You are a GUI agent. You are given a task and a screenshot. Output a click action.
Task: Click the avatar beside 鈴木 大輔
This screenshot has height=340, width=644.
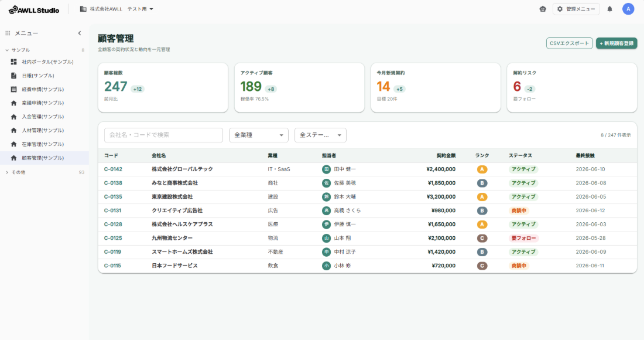pyautogui.click(x=326, y=197)
